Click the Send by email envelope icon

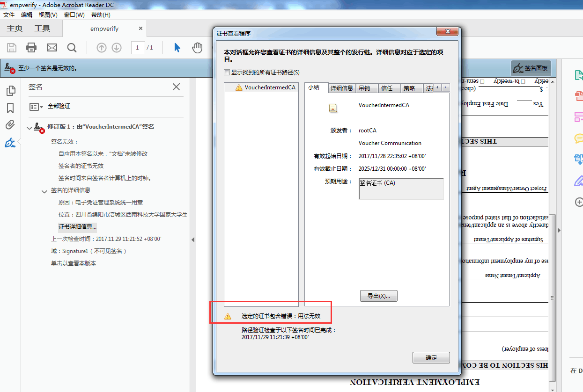tap(52, 48)
